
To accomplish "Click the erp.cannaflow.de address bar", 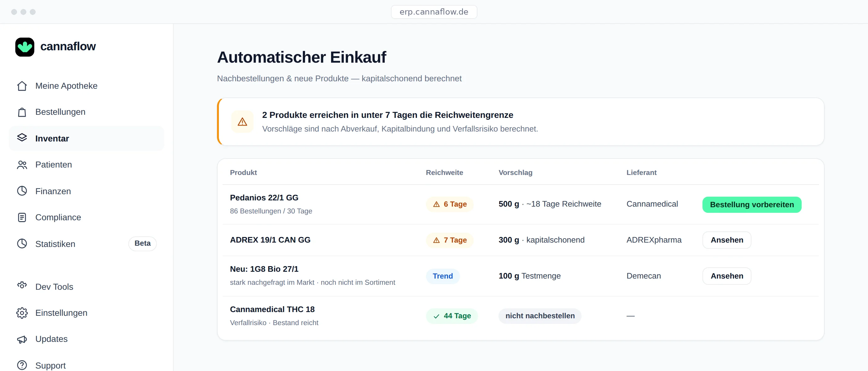I will [x=434, y=12].
